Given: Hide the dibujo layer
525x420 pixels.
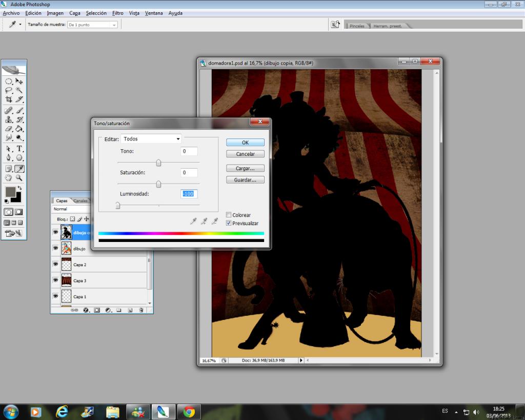Looking at the screenshot, I should click(x=55, y=248).
